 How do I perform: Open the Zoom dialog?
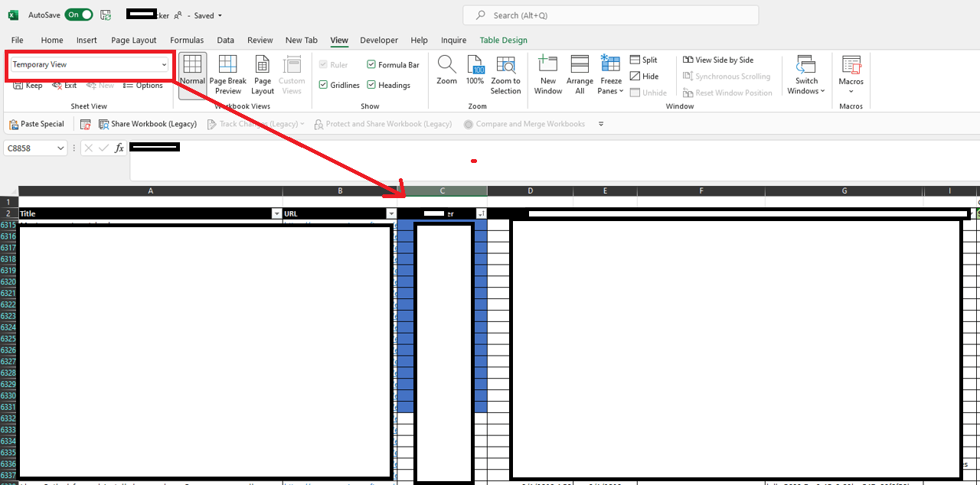[x=447, y=70]
